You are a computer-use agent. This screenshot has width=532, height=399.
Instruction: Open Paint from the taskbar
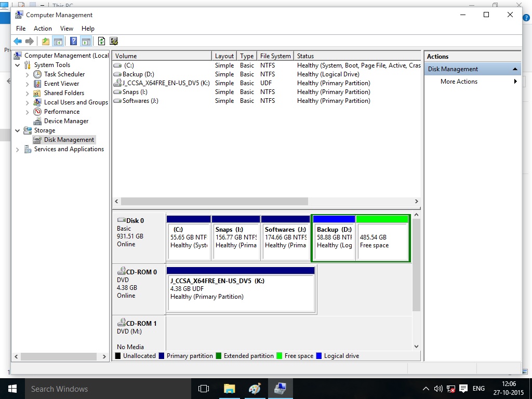[255, 389]
